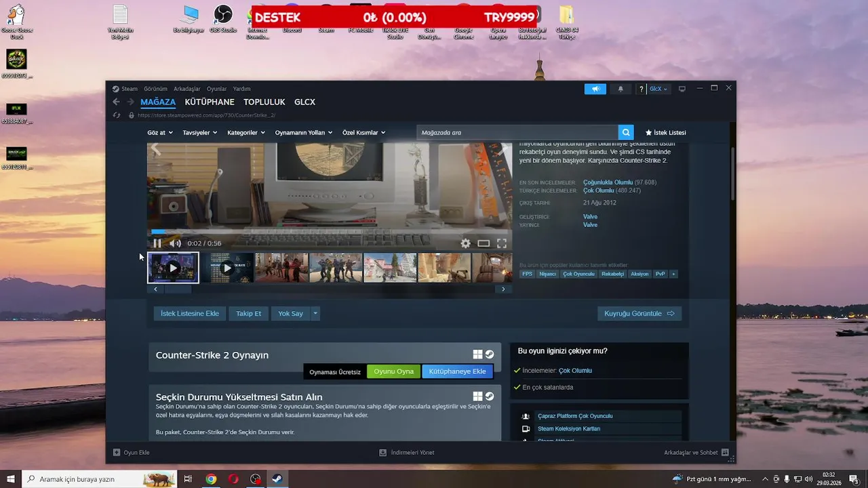Screen dimensions: 868x488
Task: Click the question mark help icon
Action: tap(642, 89)
